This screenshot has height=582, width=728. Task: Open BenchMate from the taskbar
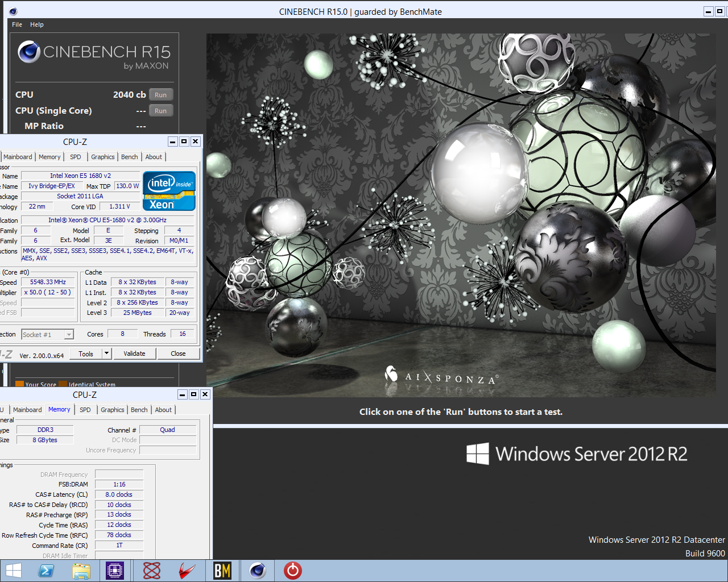(x=222, y=571)
